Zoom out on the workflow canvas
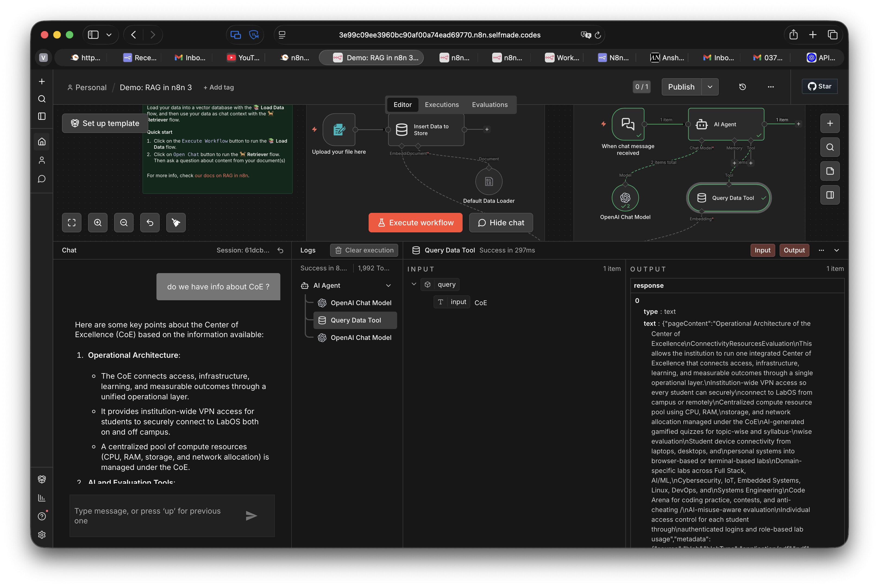Screen dimensions: 879x588 (x=124, y=223)
